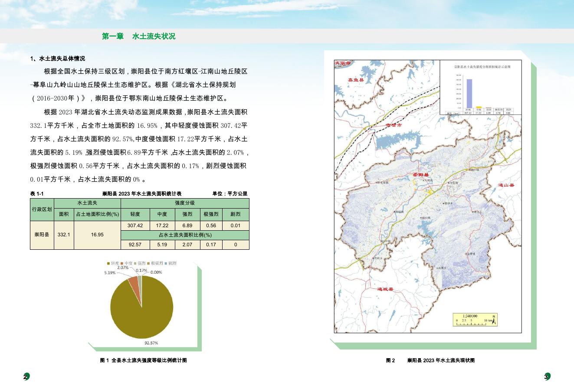Select the 中度 column header in the table
This screenshot has width=574, height=392.
(x=162, y=214)
